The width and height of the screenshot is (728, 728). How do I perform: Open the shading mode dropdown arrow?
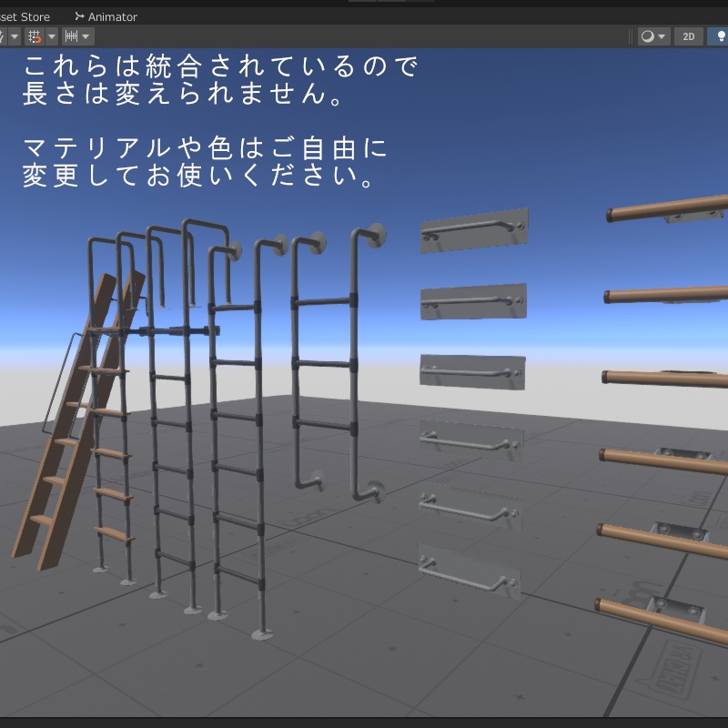click(662, 36)
